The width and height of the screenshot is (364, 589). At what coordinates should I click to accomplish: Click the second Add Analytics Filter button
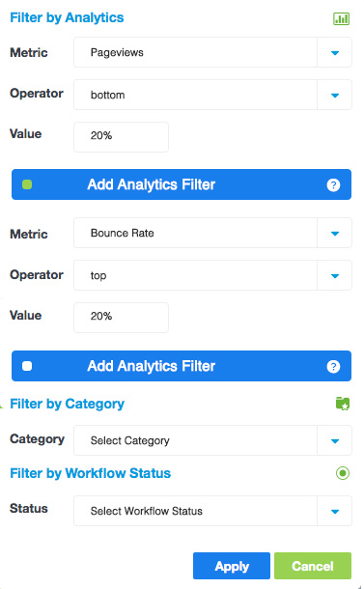[x=182, y=366]
